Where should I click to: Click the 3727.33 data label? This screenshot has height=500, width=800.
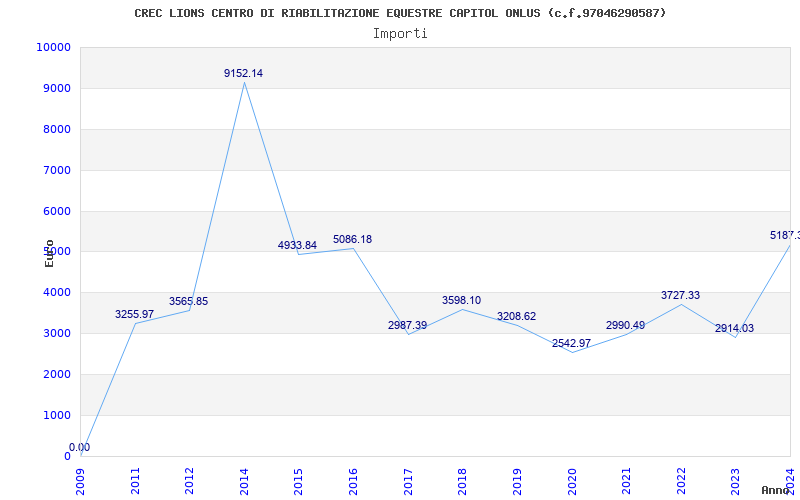click(680, 295)
